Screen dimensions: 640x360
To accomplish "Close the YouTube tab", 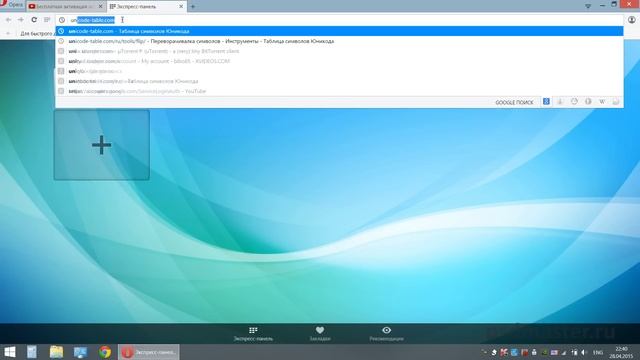I will 100,7.
